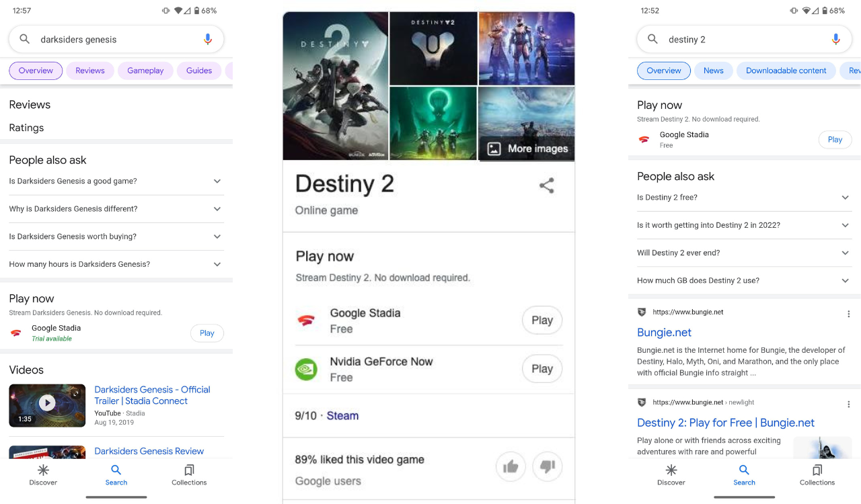The height and width of the screenshot is (504, 861).
Task: Tap magnifier icon in darksiders genesis search bar
Action: tap(25, 39)
